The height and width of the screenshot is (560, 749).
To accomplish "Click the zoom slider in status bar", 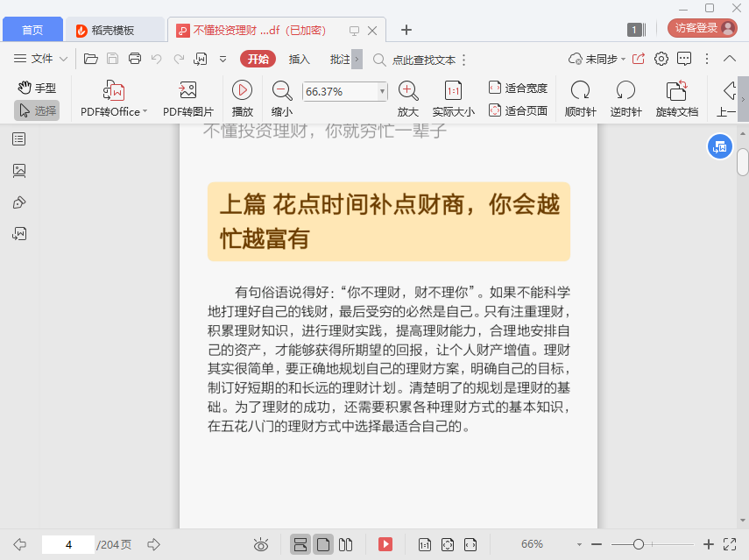I will pos(639,544).
